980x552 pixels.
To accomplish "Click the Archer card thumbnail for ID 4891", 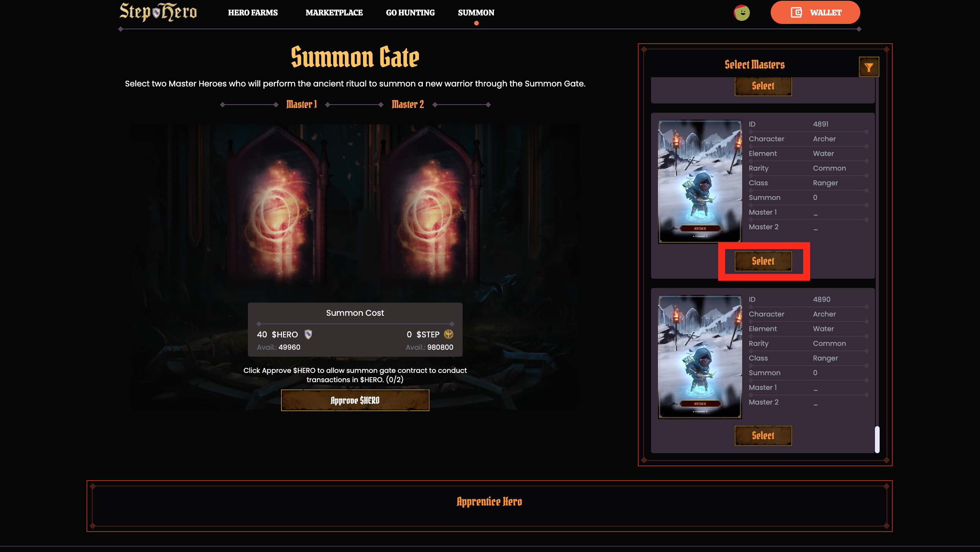I will click(x=700, y=182).
